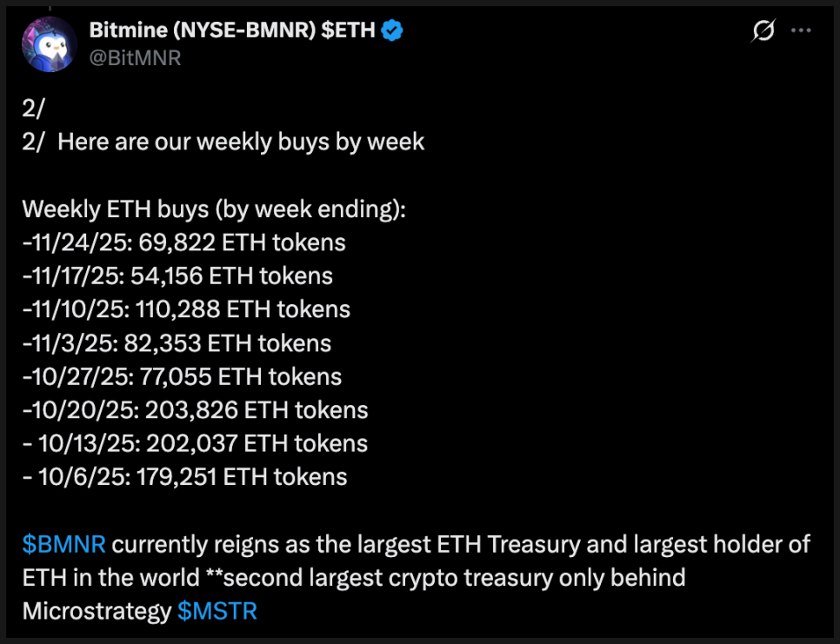Open the three-dot More options menu

(x=800, y=31)
